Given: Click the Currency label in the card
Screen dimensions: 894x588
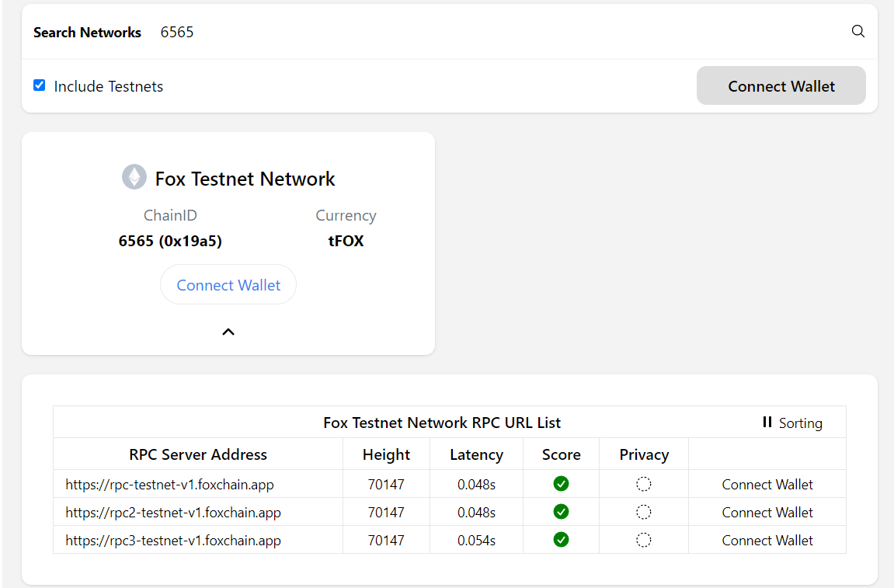Looking at the screenshot, I should [x=346, y=215].
